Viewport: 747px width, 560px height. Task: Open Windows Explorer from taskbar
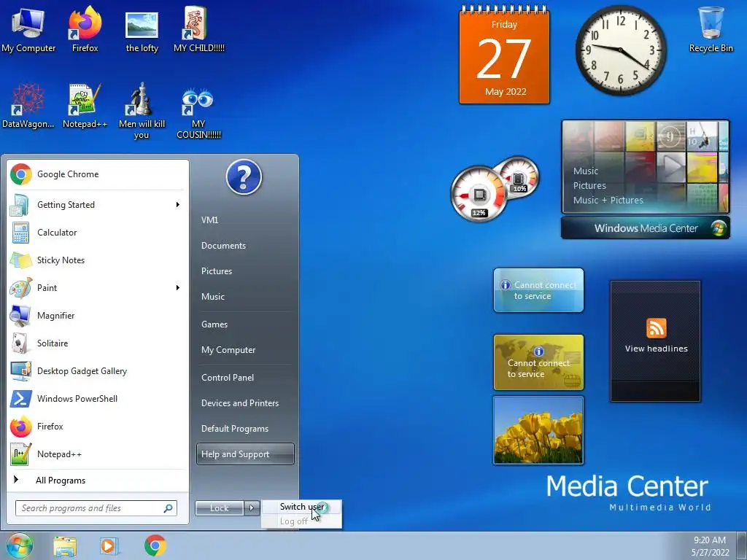point(65,546)
